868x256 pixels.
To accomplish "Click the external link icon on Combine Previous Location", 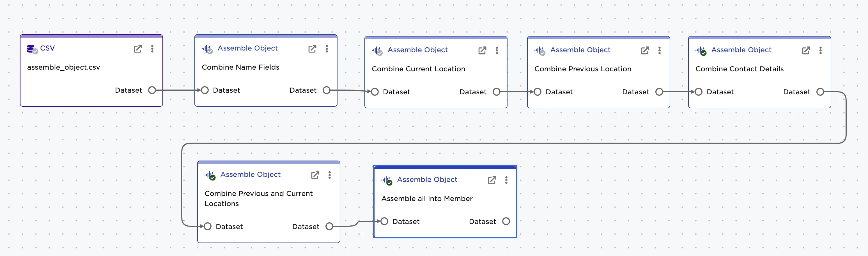I will click(x=645, y=50).
